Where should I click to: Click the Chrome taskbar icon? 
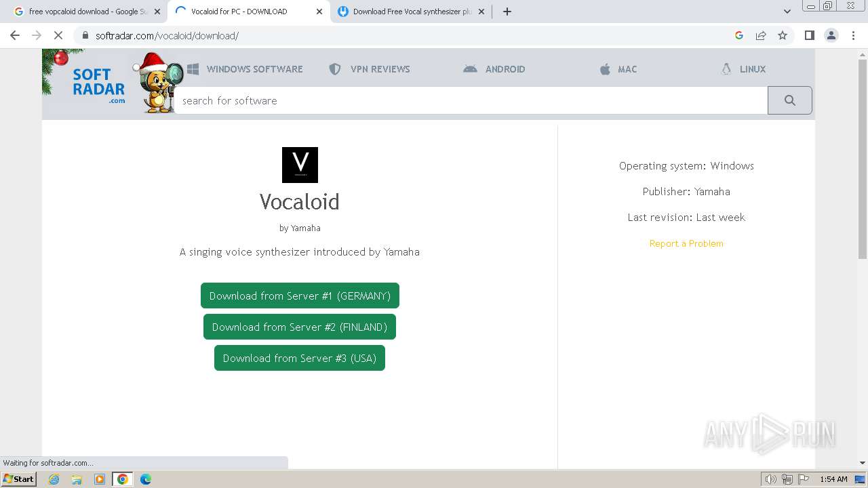click(x=123, y=479)
